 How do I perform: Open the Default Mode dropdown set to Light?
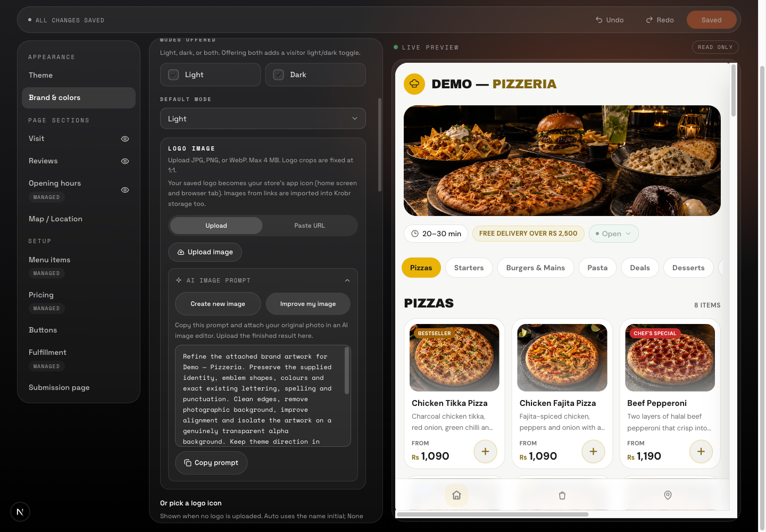point(263,119)
